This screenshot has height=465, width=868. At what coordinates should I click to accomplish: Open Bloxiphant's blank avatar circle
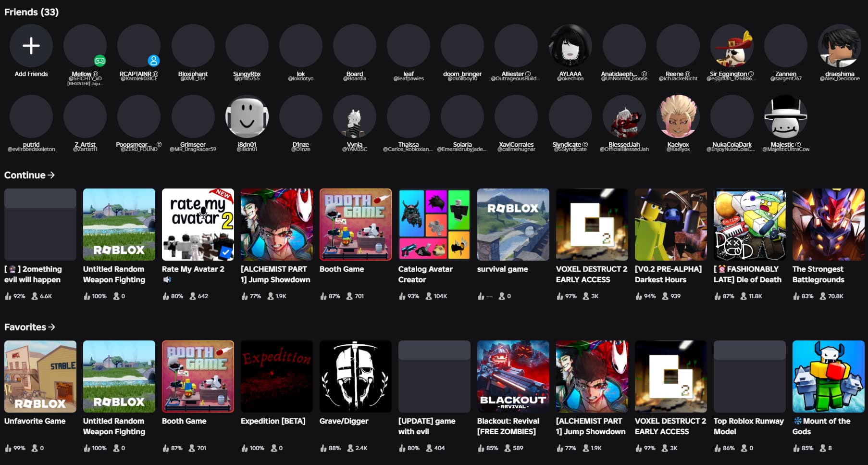193,46
